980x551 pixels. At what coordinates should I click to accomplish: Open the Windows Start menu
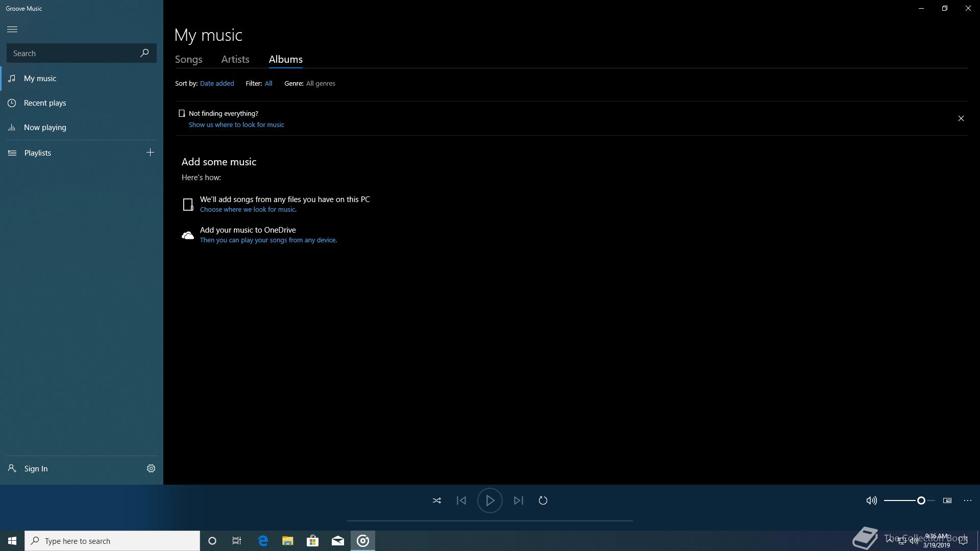click(x=12, y=541)
